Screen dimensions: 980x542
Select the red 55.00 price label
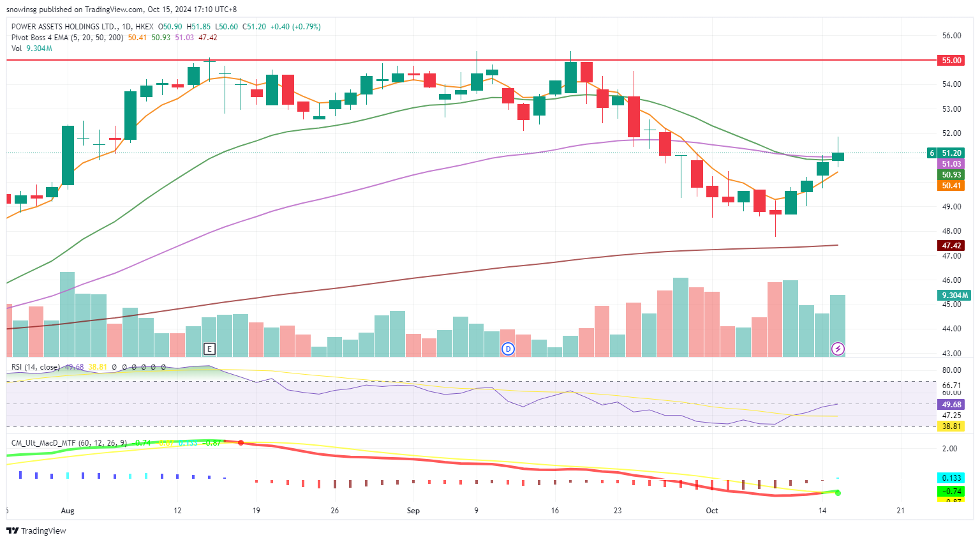[951, 61]
